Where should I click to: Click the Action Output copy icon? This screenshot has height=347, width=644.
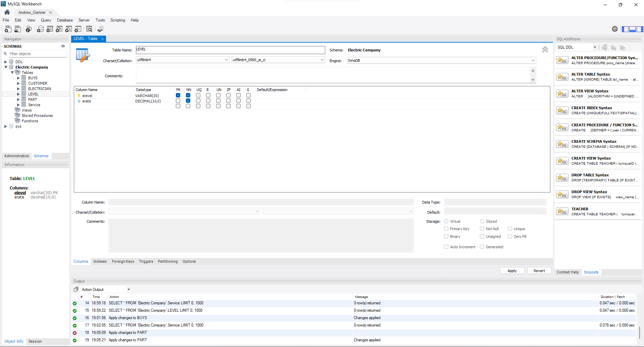pos(76,290)
